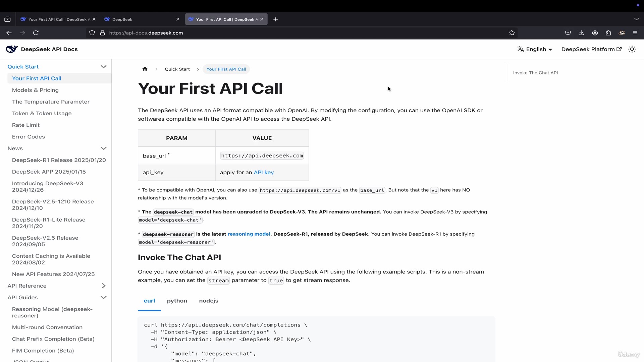This screenshot has height=362, width=644.
Task: Click the https://api.deepseek.com base_url value
Action: pos(262,156)
